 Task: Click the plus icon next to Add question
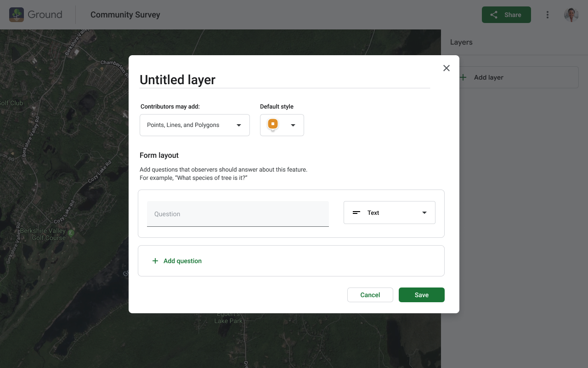click(x=155, y=260)
